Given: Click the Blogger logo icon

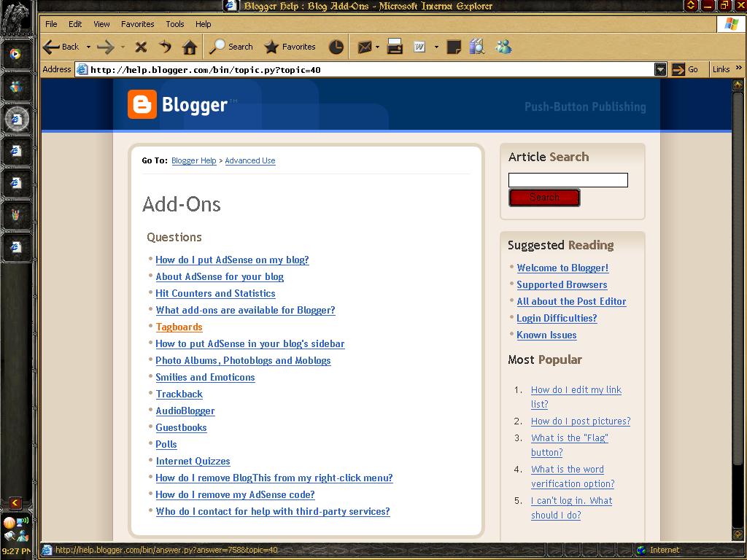Looking at the screenshot, I should pyautogui.click(x=142, y=104).
